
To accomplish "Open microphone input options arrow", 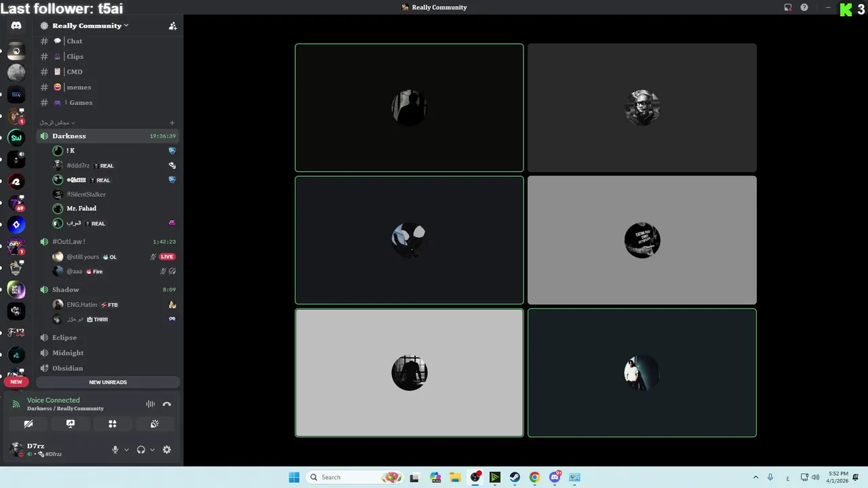I will pos(126,449).
